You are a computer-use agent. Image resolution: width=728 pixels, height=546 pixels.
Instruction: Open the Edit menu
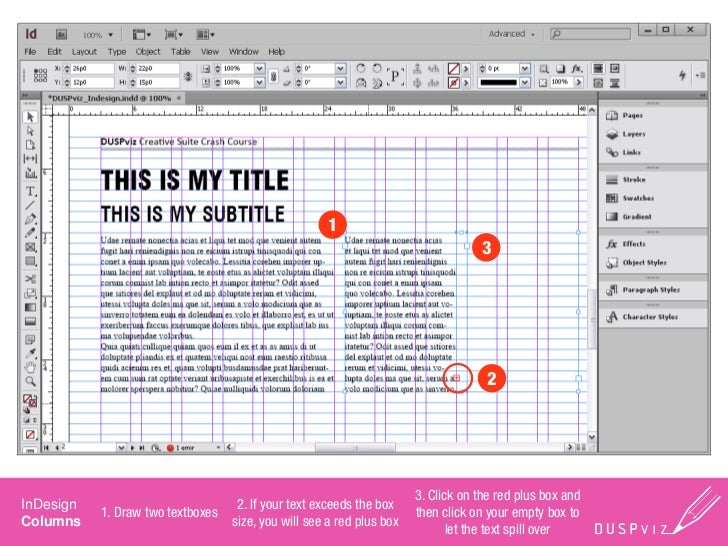click(x=54, y=52)
